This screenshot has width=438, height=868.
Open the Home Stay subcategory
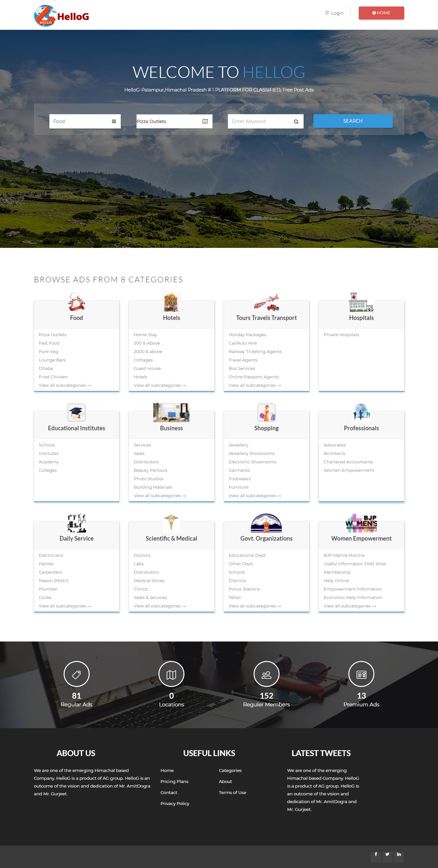click(x=145, y=335)
